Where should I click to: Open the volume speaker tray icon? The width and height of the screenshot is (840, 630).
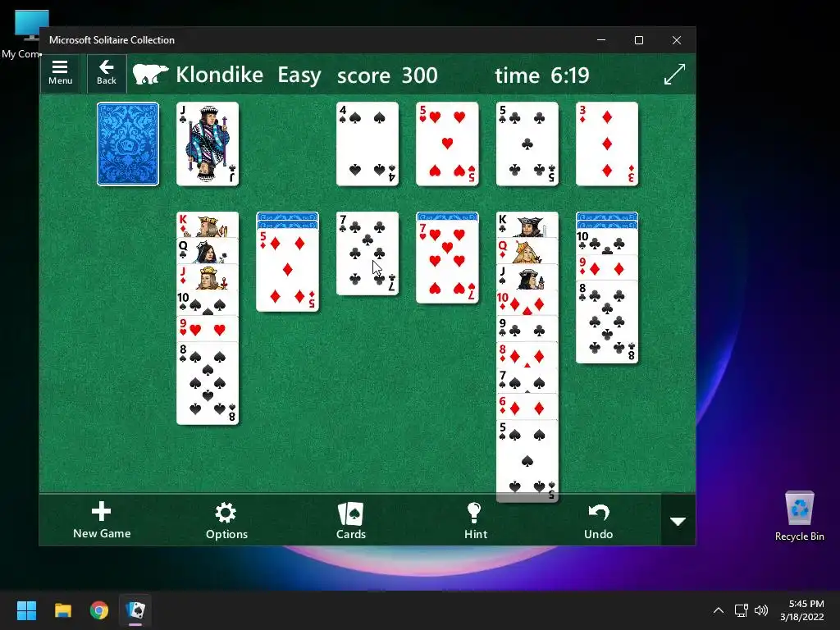(x=760, y=610)
